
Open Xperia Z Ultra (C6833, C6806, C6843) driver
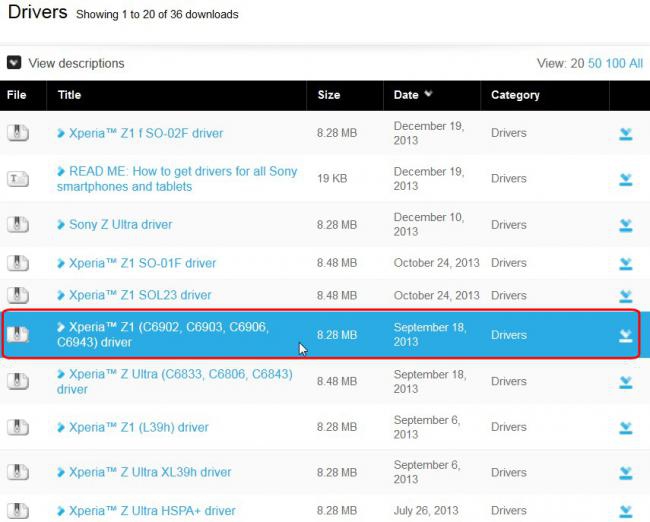click(175, 381)
